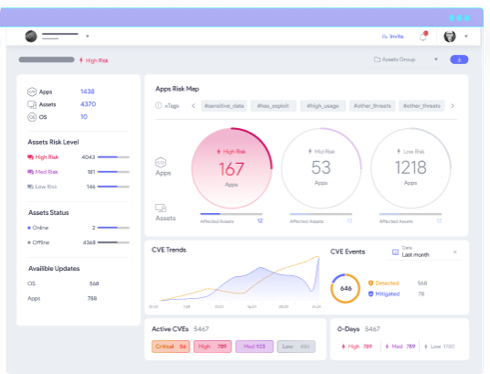
Task: Click the 0-Days High lightning icon
Action: [343, 346]
